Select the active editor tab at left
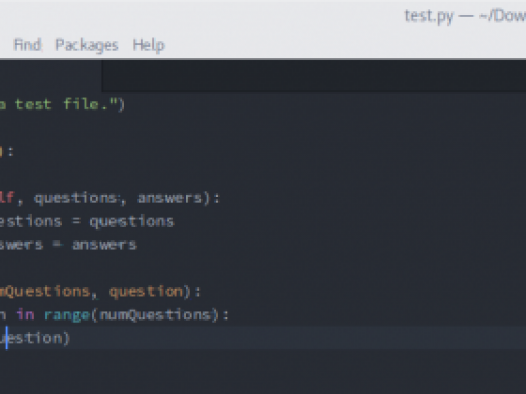 click(x=51, y=76)
